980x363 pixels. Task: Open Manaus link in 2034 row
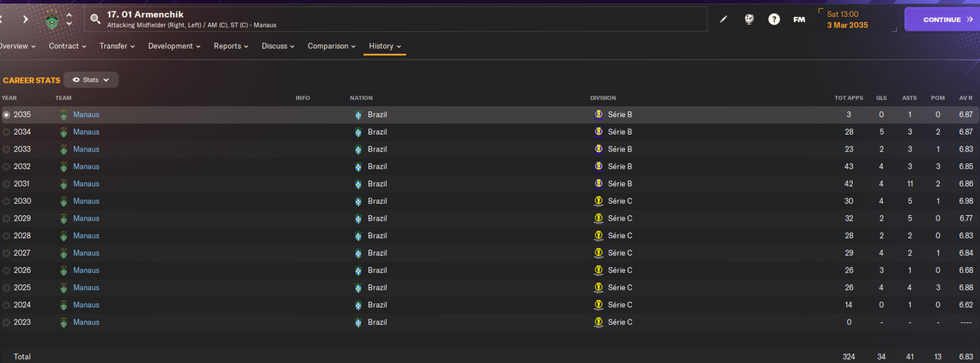click(x=86, y=132)
